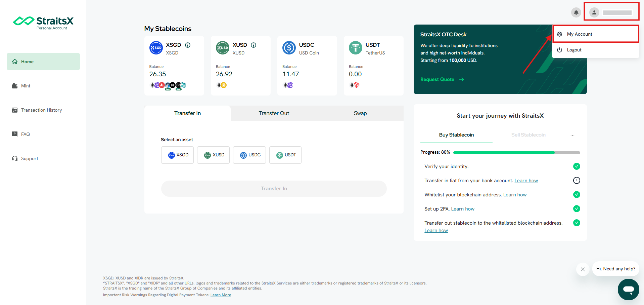The height and width of the screenshot is (305, 644).
Task: Select USDC as the asset
Action: pyautogui.click(x=249, y=155)
